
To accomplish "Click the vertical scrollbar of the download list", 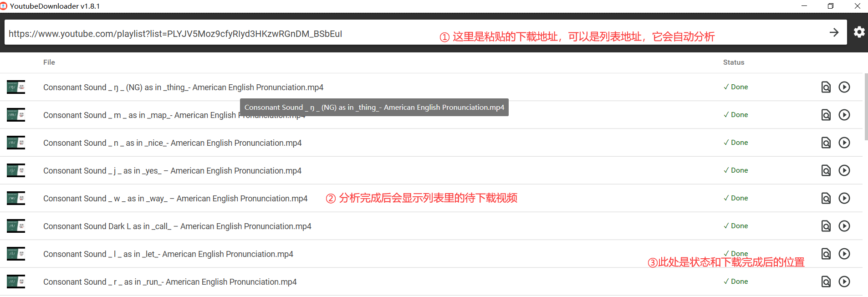I will tap(866, 107).
